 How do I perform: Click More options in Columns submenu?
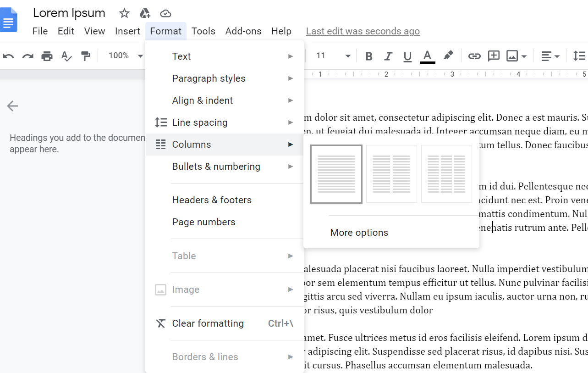point(359,232)
